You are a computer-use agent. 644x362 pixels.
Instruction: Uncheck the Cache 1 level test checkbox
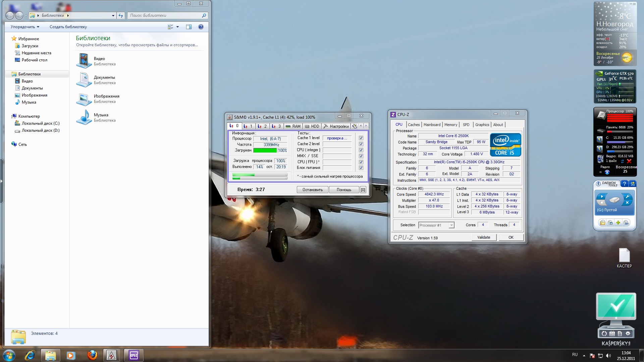click(x=361, y=138)
